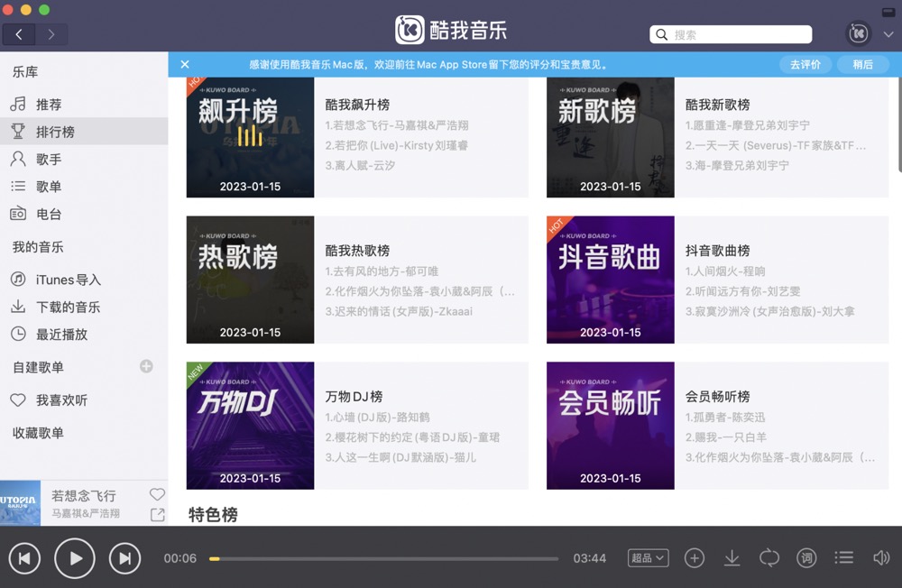902x588 pixels.
Task: Select 排行榜 in the sidebar
Action: pyautogui.click(x=84, y=131)
